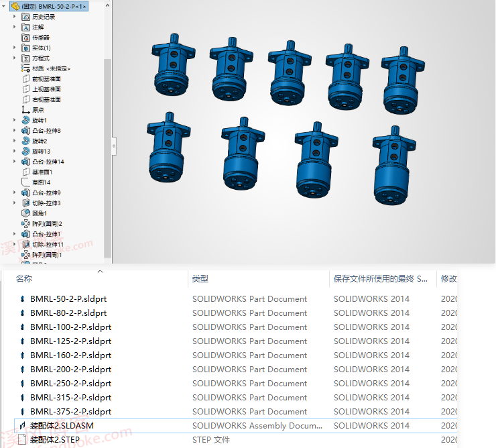The height and width of the screenshot is (448, 496).
Task: Expand the 切除-拉伸3 feature node
Action: tap(14, 203)
